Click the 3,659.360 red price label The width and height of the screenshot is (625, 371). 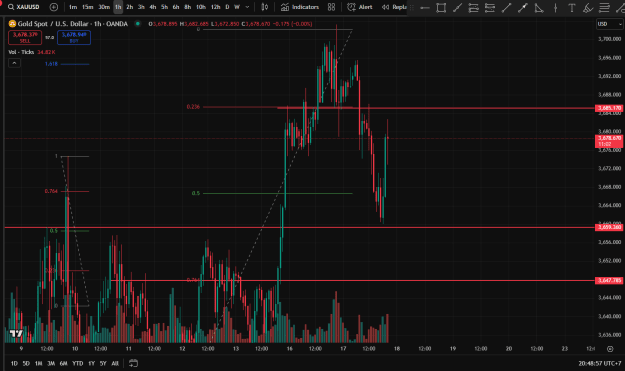pyautogui.click(x=609, y=227)
